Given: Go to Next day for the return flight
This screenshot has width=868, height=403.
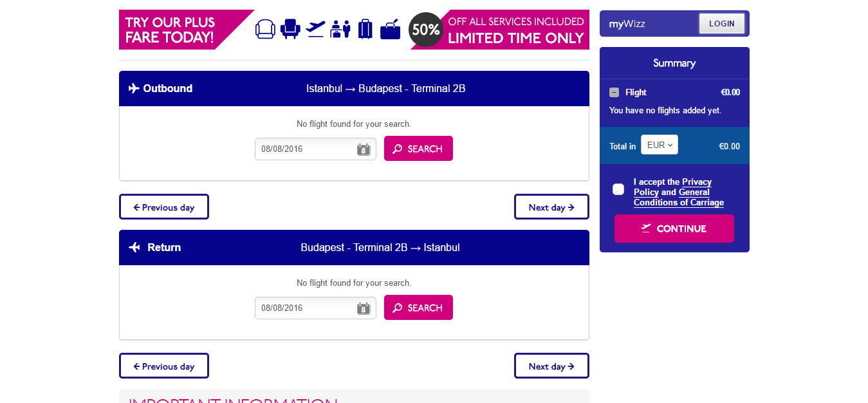Looking at the screenshot, I should [551, 366].
